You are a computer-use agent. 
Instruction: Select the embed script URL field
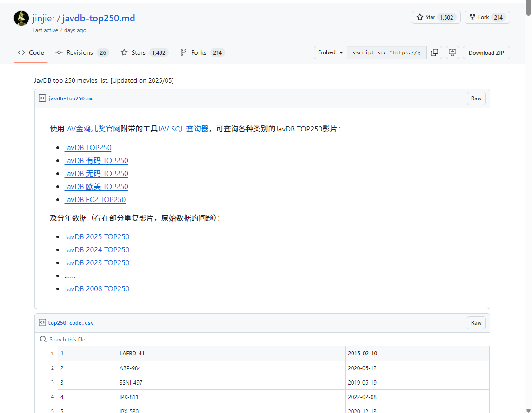tap(387, 52)
